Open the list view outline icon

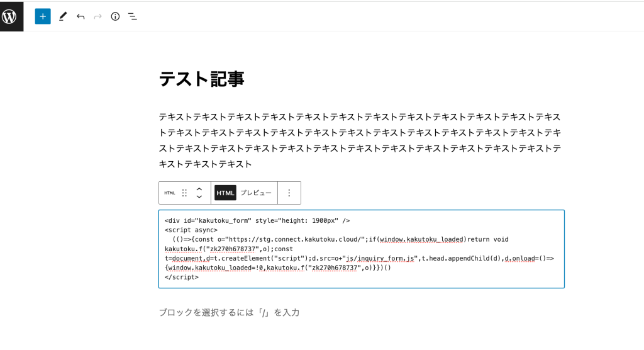[x=133, y=16]
